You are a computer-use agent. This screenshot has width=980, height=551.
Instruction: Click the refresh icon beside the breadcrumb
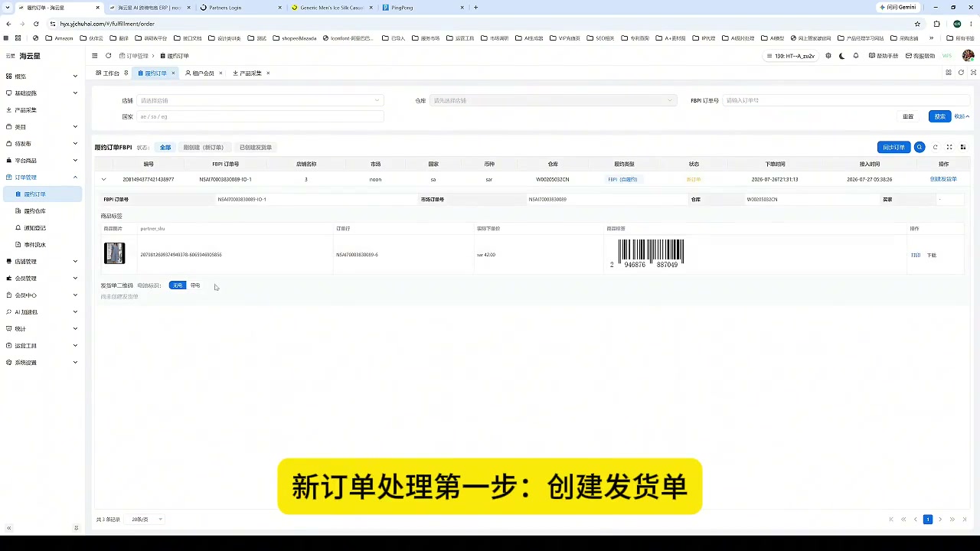(x=109, y=56)
